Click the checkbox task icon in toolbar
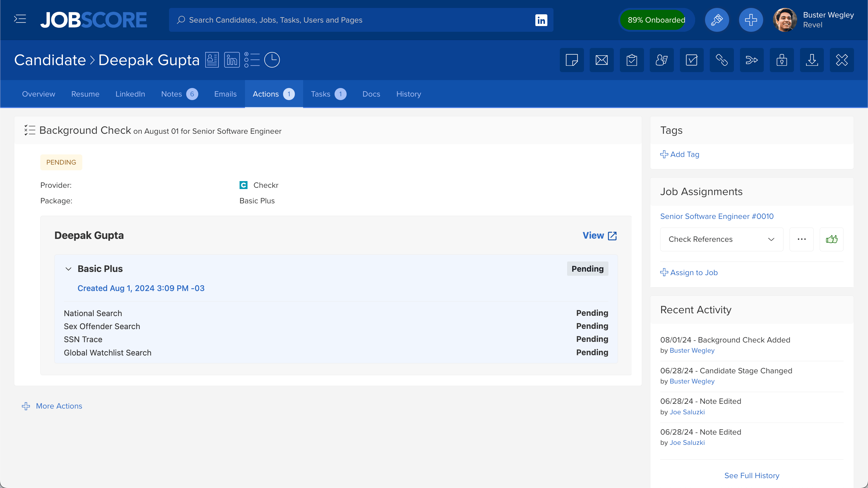 (x=691, y=60)
